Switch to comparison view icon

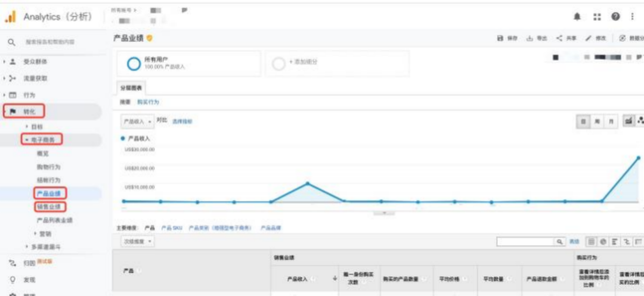coord(627,242)
